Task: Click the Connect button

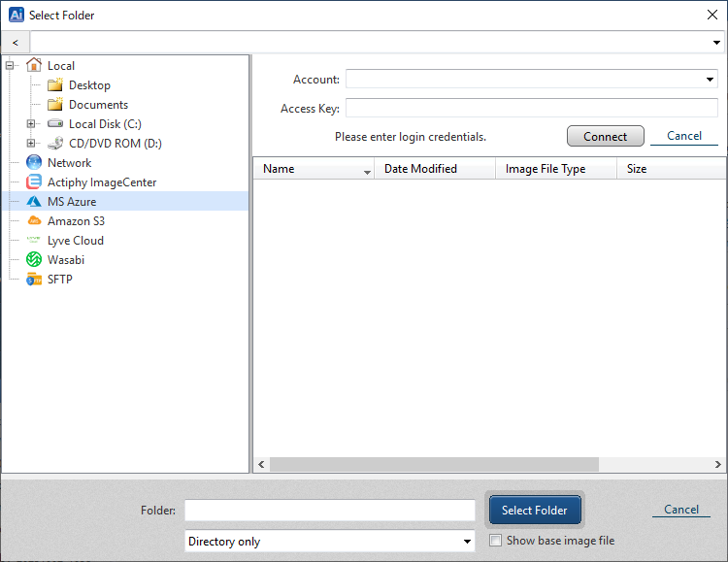Action: pos(605,137)
